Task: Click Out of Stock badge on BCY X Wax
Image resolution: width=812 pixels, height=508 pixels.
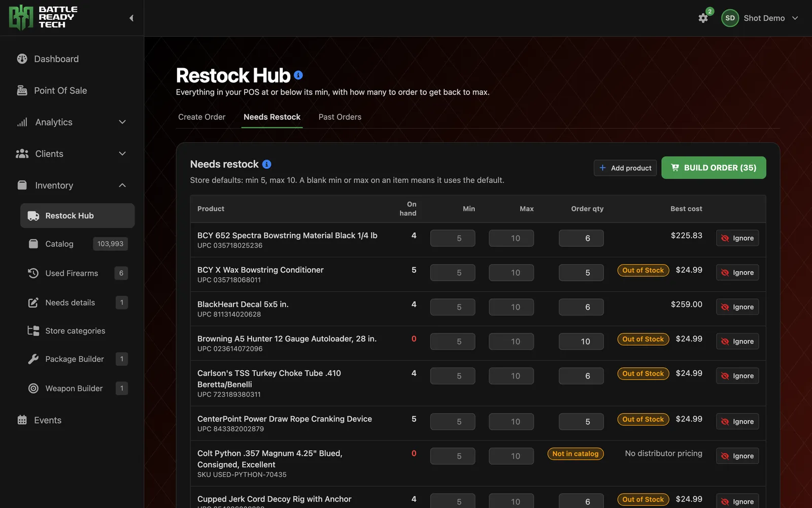Action: (x=643, y=270)
